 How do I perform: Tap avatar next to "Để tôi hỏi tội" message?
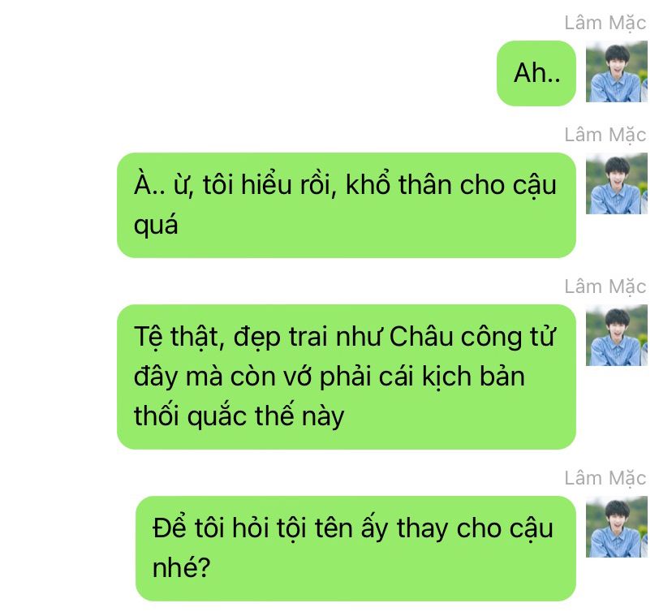pos(616,527)
